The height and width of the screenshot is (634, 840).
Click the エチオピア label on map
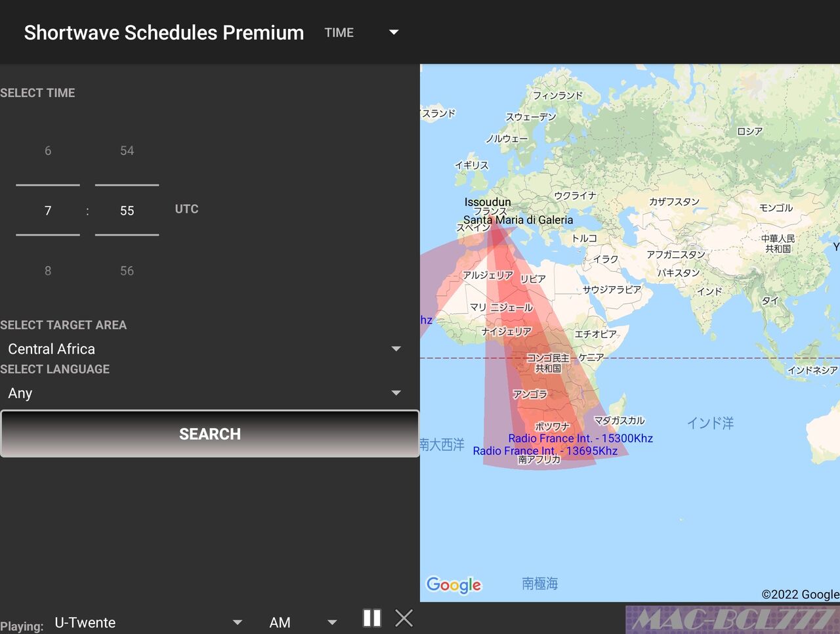596,334
